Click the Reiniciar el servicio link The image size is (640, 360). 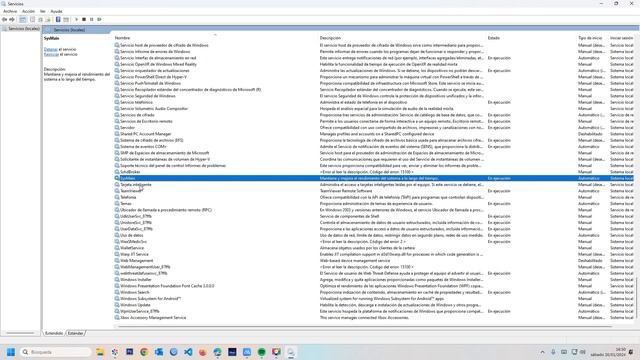51,54
